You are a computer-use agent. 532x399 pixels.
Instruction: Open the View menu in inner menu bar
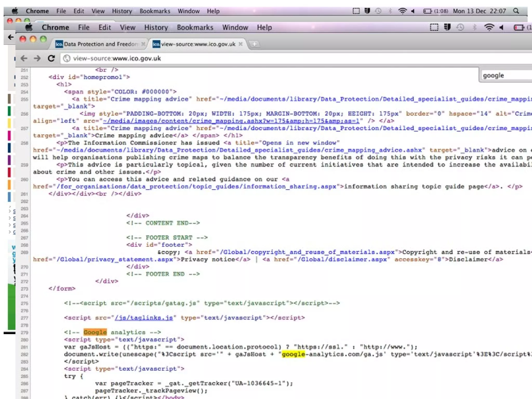click(x=128, y=27)
